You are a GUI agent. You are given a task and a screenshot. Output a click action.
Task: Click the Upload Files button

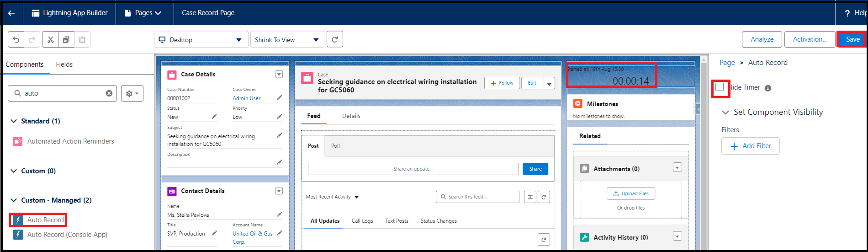[631, 193]
